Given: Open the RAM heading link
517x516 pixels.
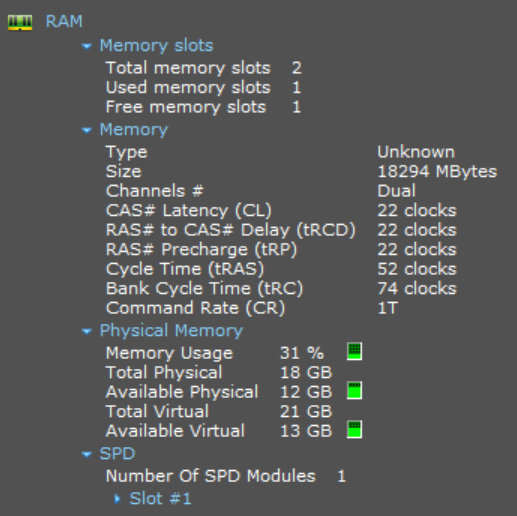Looking at the screenshot, I should (x=64, y=21).
